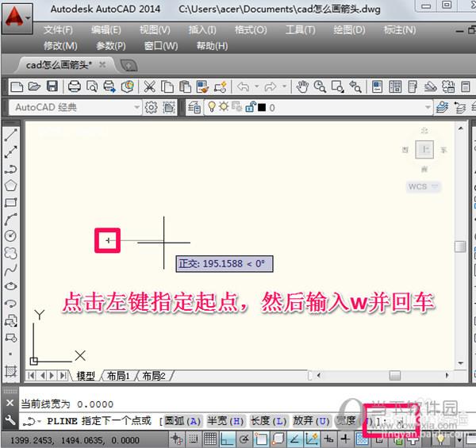Toggle Polar Tracking in status bar
The image size is (476, 448).
(x=244, y=439)
